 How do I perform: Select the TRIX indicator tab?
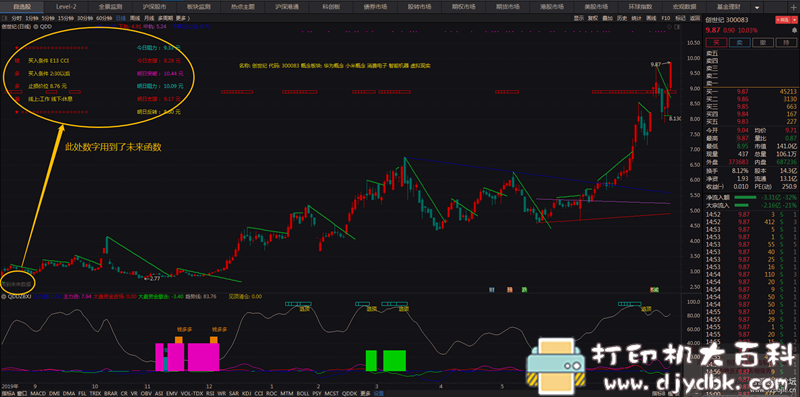[95, 393]
